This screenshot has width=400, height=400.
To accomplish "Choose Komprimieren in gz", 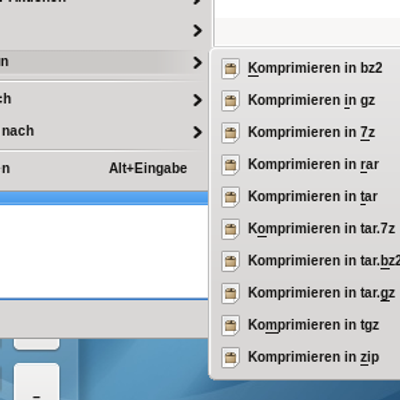I will tap(306, 100).
